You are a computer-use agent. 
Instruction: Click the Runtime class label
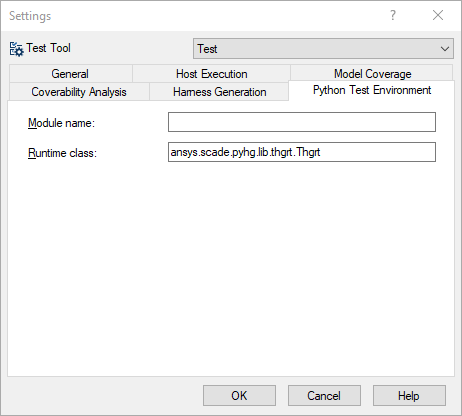tap(62, 153)
